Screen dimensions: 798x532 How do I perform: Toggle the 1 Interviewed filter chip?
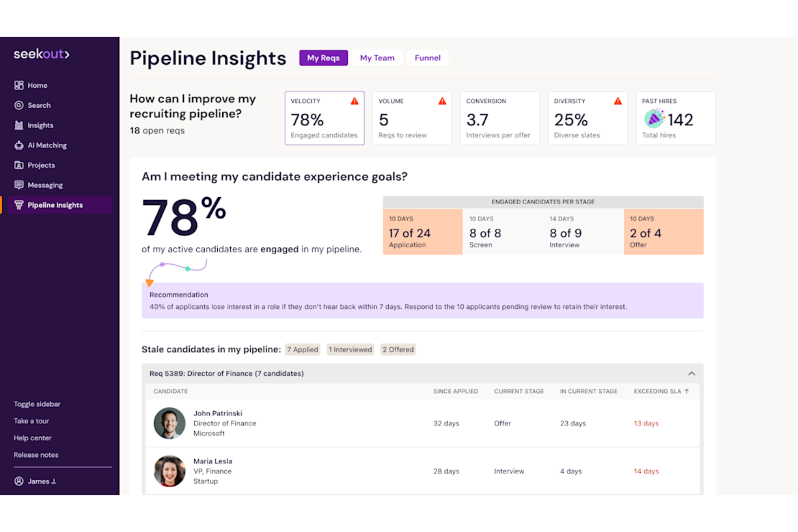[x=350, y=349]
